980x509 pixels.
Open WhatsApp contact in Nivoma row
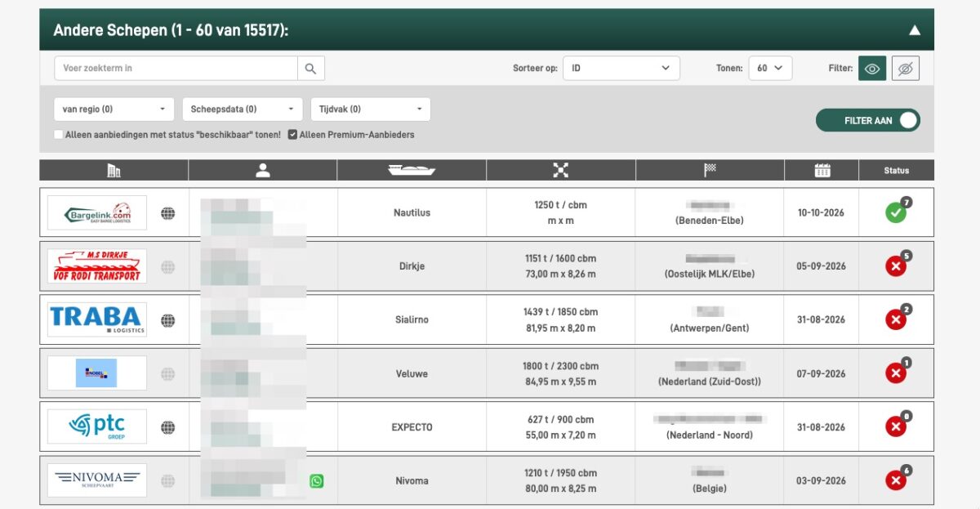(316, 481)
